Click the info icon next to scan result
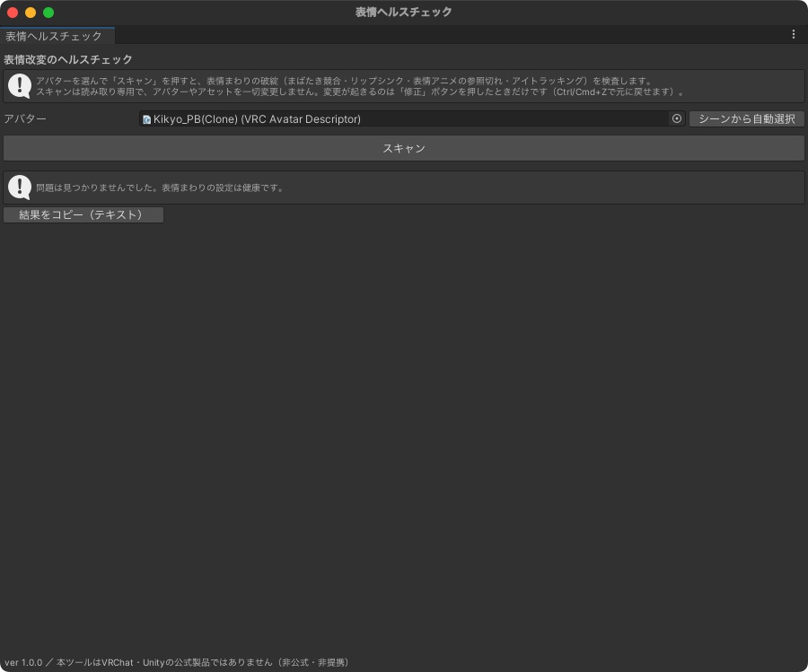 [x=20, y=188]
